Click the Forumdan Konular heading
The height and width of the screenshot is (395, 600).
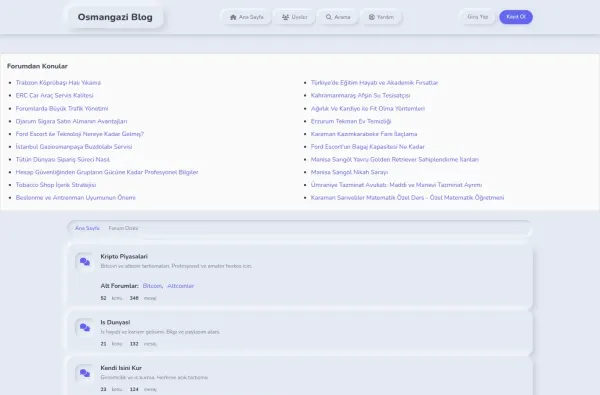click(x=37, y=66)
